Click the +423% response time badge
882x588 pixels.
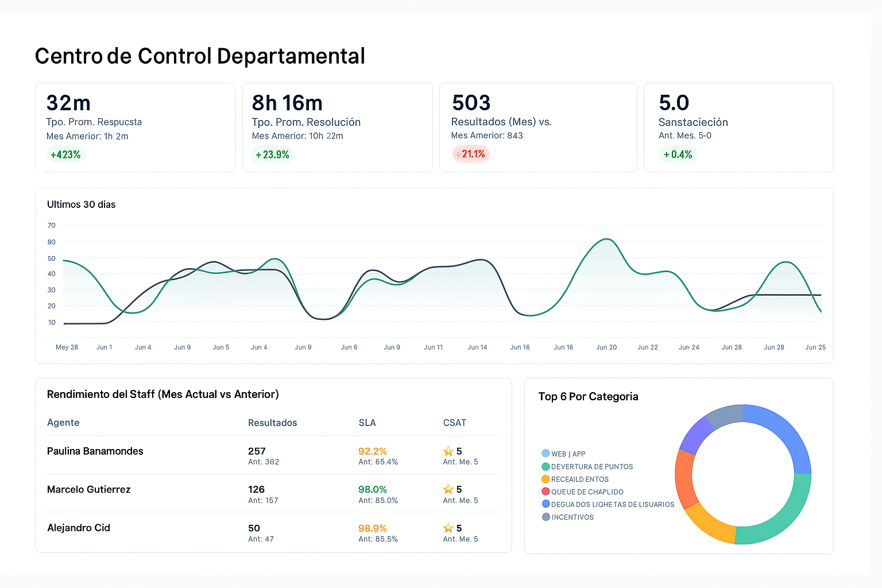[x=65, y=154]
